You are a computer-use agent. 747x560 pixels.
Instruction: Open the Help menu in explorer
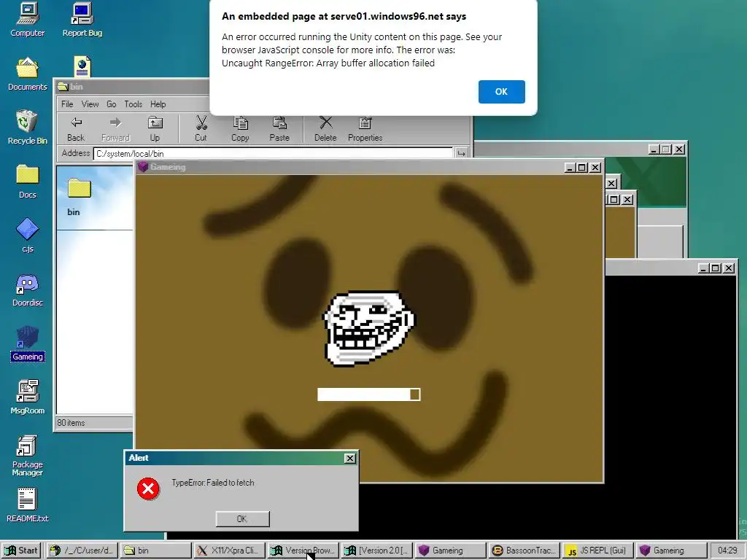(x=158, y=104)
